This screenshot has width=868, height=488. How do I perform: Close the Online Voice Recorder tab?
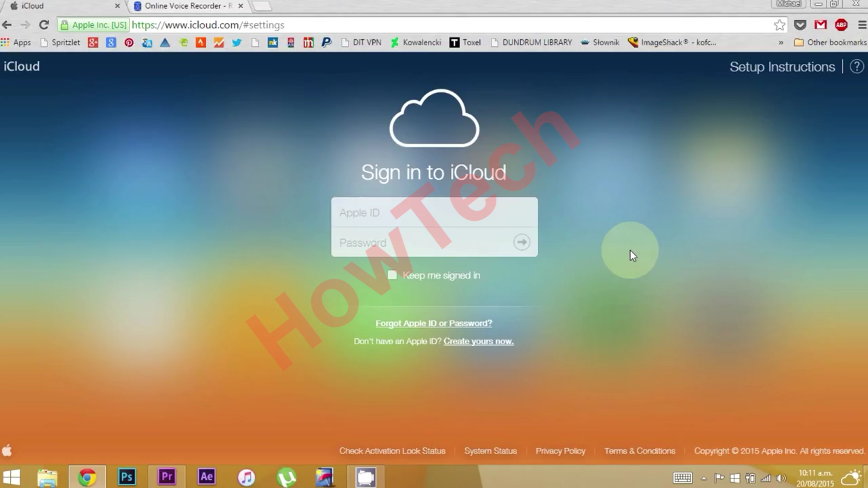pyautogui.click(x=240, y=6)
